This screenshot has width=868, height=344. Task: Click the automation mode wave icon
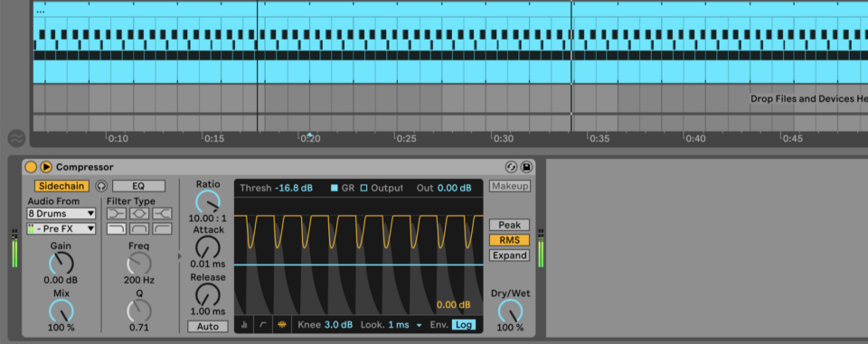(16, 138)
